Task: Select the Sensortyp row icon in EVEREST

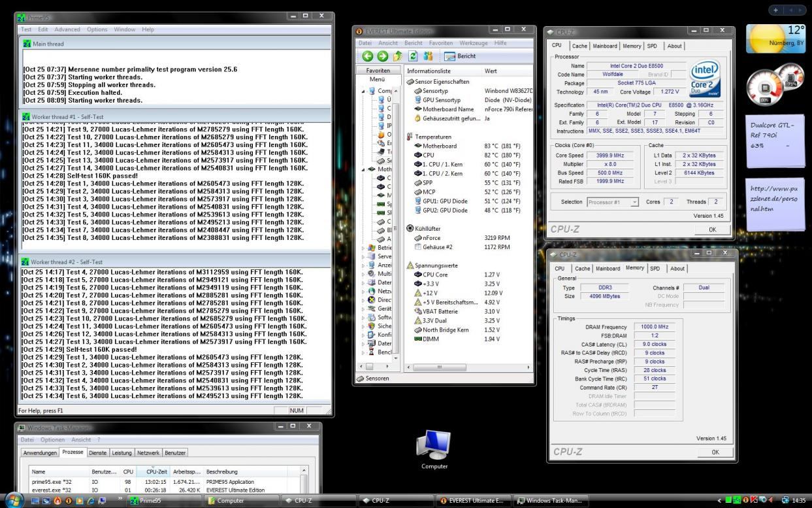Action: tap(417, 91)
